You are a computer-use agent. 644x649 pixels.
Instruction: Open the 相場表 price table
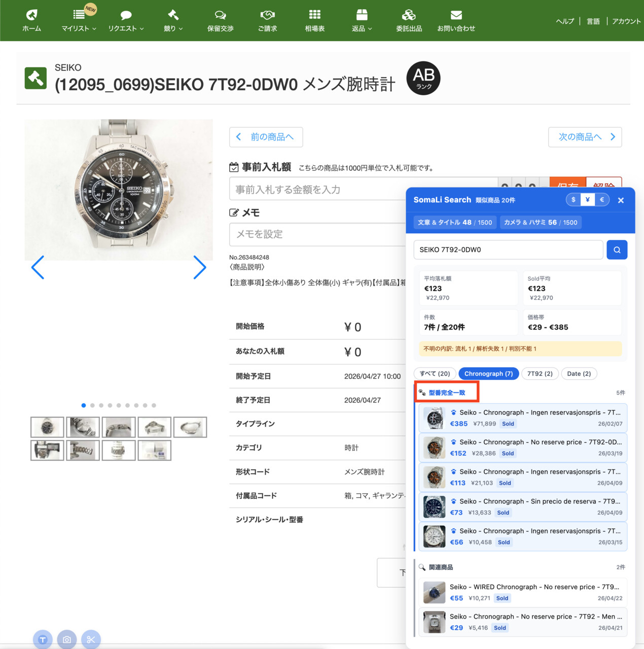point(314,20)
